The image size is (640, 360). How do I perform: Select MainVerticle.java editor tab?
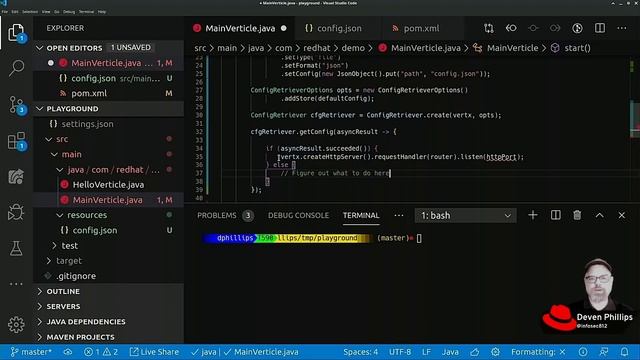[240, 28]
